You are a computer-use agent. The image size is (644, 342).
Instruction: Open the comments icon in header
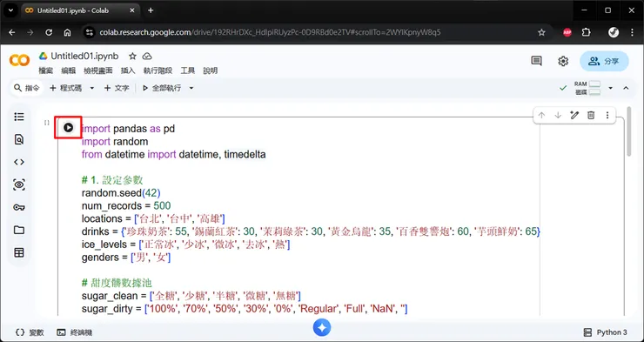(x=536, y=61)
